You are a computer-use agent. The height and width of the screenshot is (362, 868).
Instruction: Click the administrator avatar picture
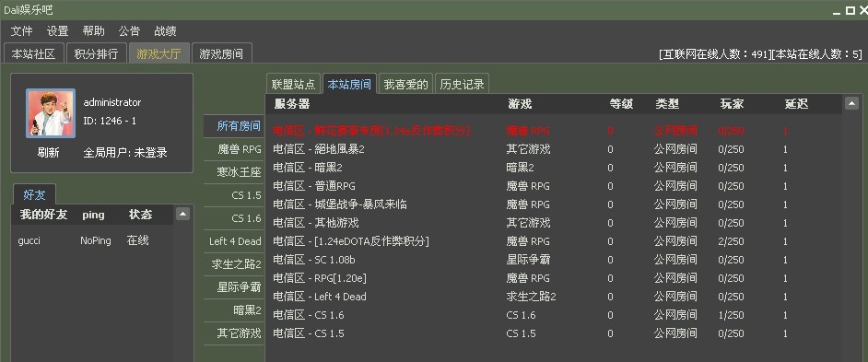51,113
